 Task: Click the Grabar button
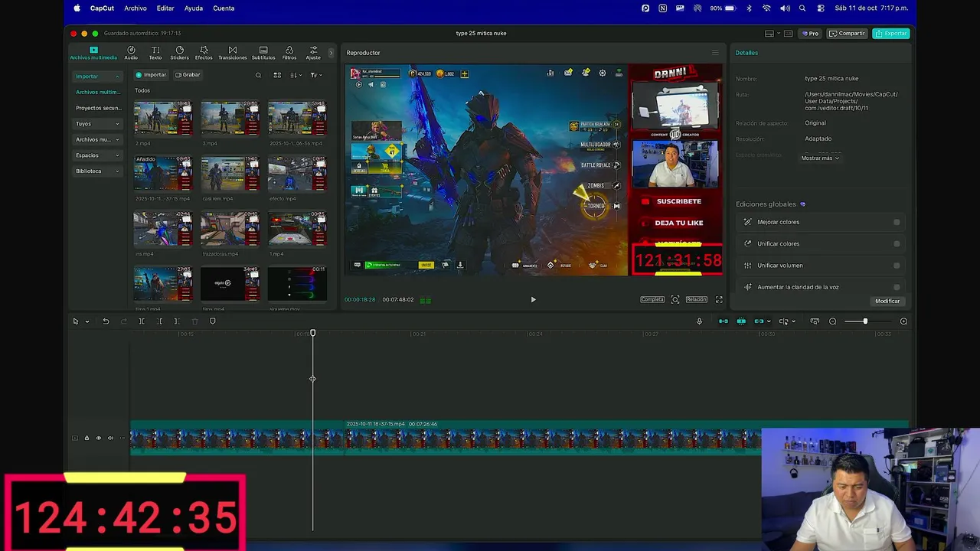(188, 75)
